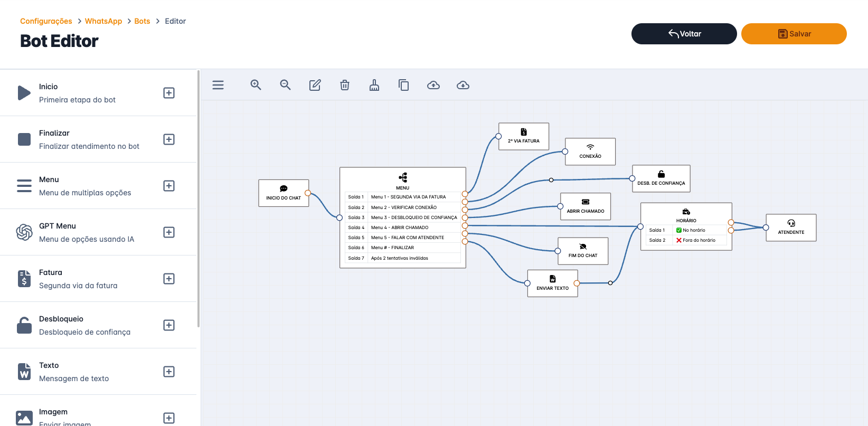
Task: Select the ATENDENTE node on canvas
Action: pos(791,228)
